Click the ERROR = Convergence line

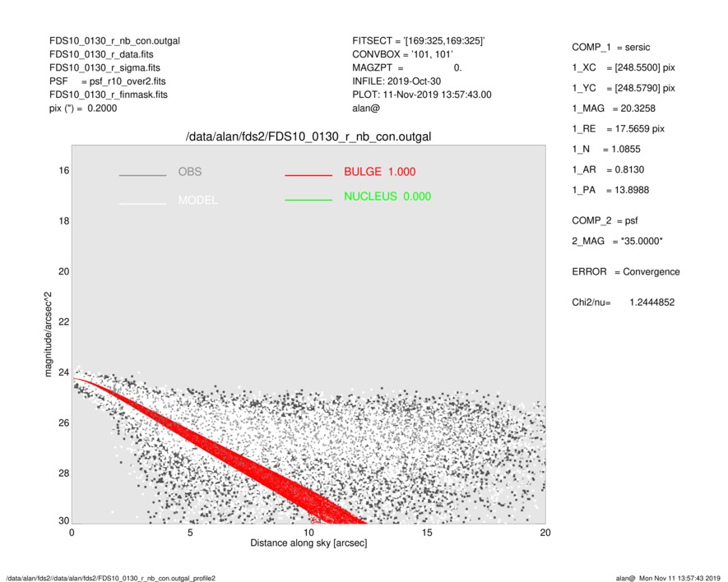(x=625, y=272)
